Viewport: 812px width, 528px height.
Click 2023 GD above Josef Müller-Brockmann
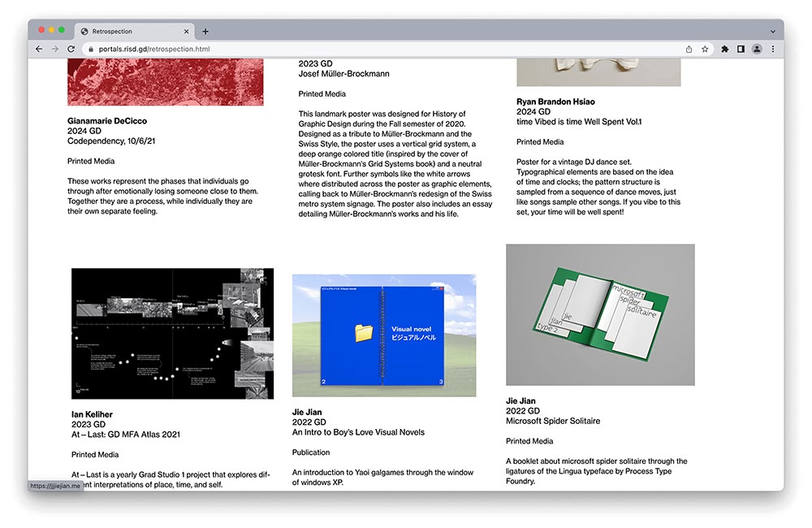tap(315, 63)
